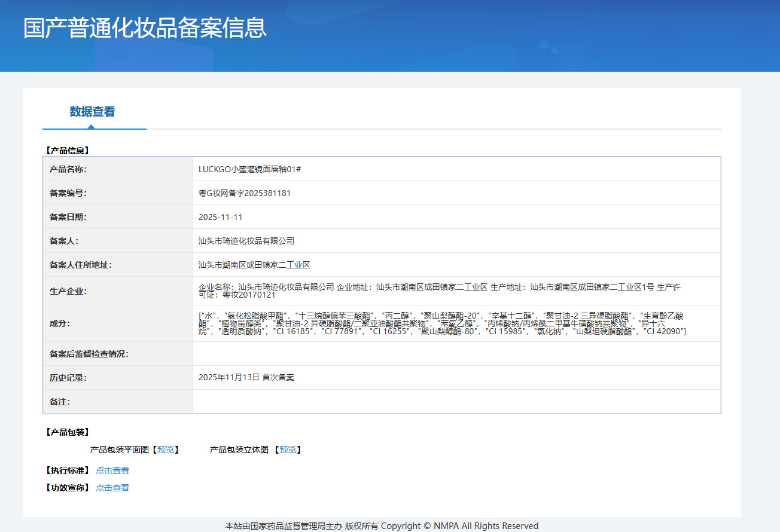Click 点击查看 next to 功效宣称
Screen dimensions: 780x532
tap(112, 488)
